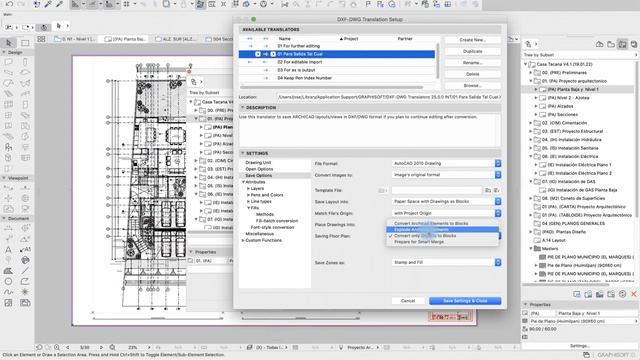This screenshot has width=640, height=360.
Task: Click the translator list horizontal scrollbar
Action: click(331, 87)
